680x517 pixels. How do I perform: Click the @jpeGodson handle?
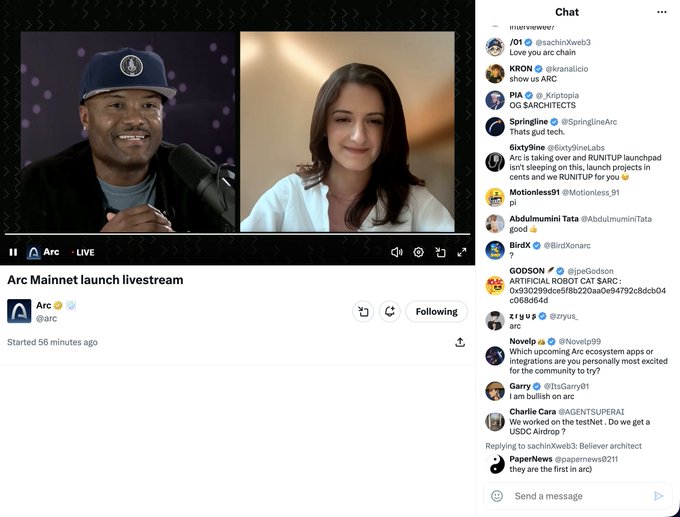[x=590, y=271]
